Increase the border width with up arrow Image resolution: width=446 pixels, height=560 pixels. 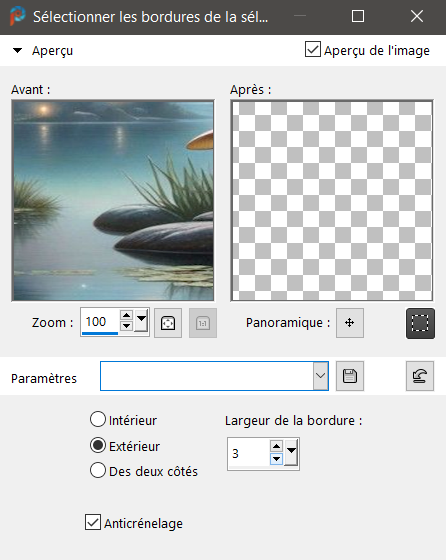click(x=276, y=445)
